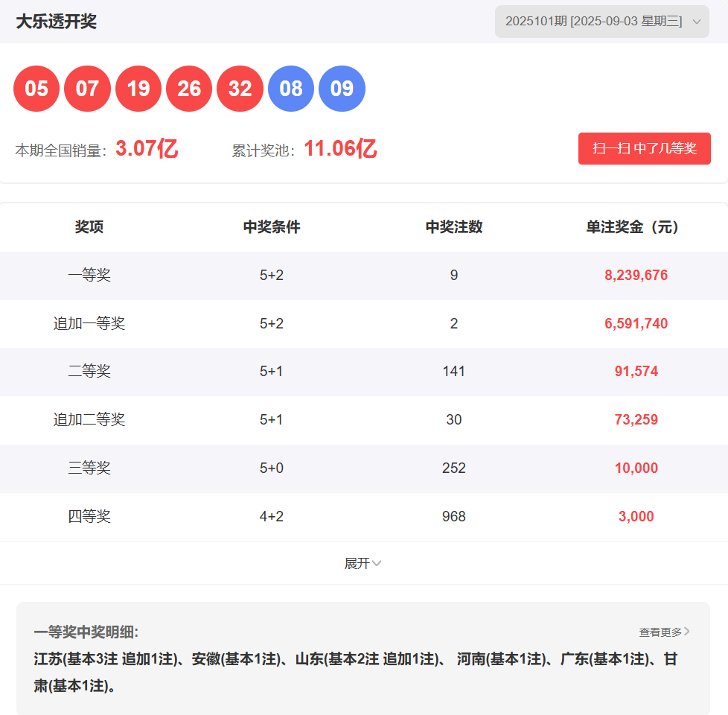The width and height of the screenshot is (728, 715).
Task: Click the chevron beside 查看更多
Action: pyautogui.click(x=687, y=632)
